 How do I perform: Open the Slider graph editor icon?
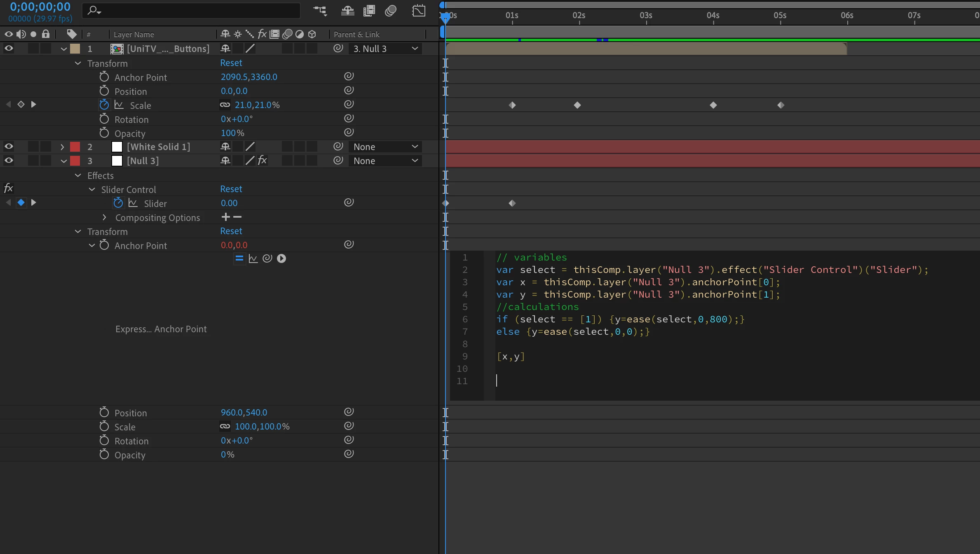click(x=133, y=203)
